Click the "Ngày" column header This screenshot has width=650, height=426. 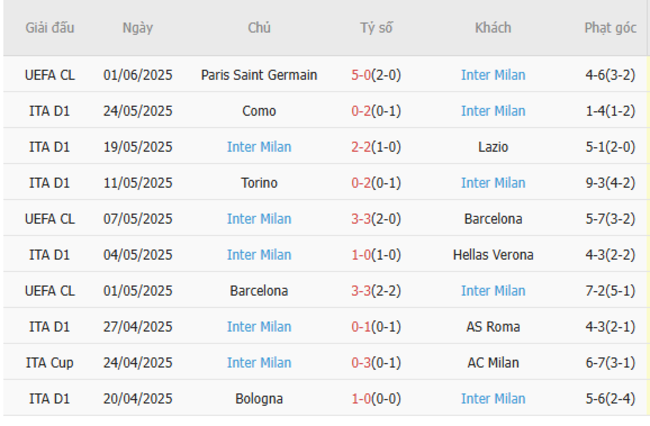(138, 28)
